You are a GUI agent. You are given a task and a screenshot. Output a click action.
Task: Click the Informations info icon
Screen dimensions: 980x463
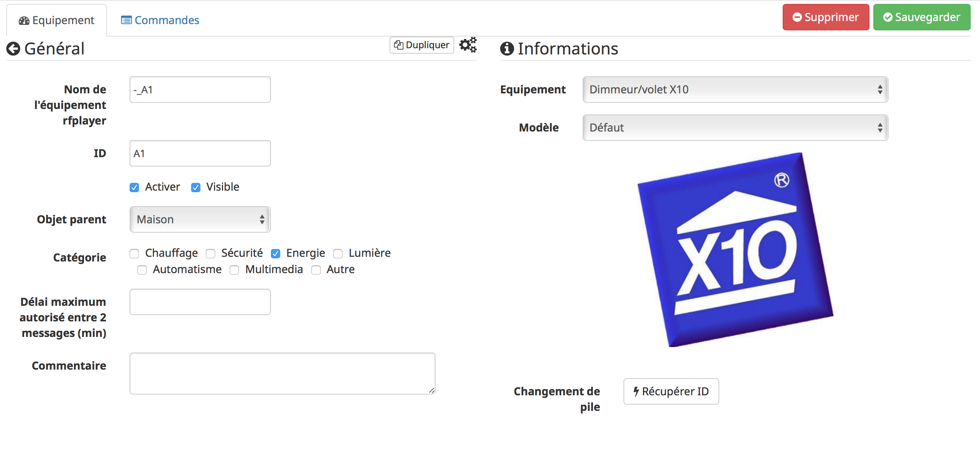click(507, 49)
